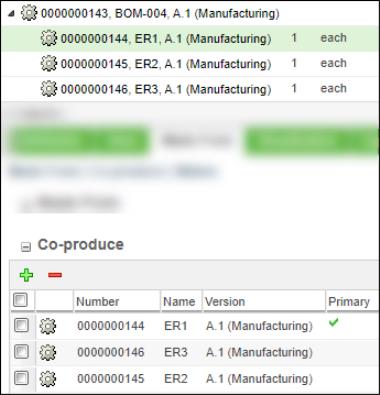
Task: Click the gear icon in table row ER2
Action: point(48,379)
